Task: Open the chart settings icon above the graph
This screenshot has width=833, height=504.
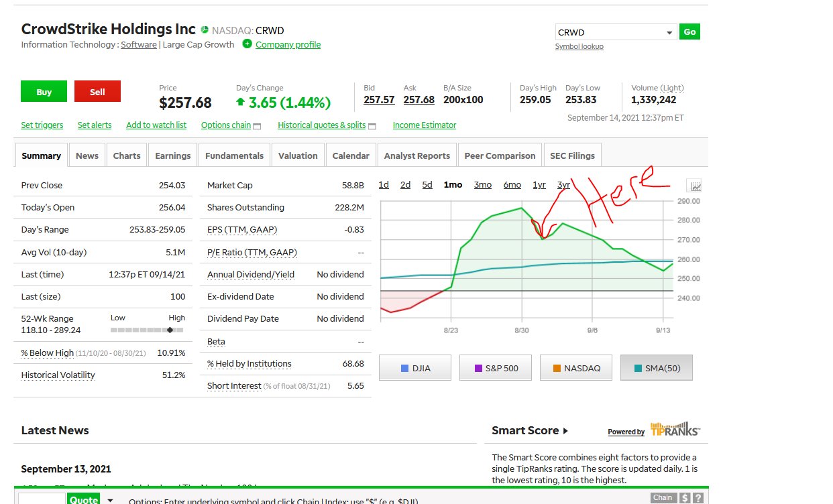Action: click(696, 186)
